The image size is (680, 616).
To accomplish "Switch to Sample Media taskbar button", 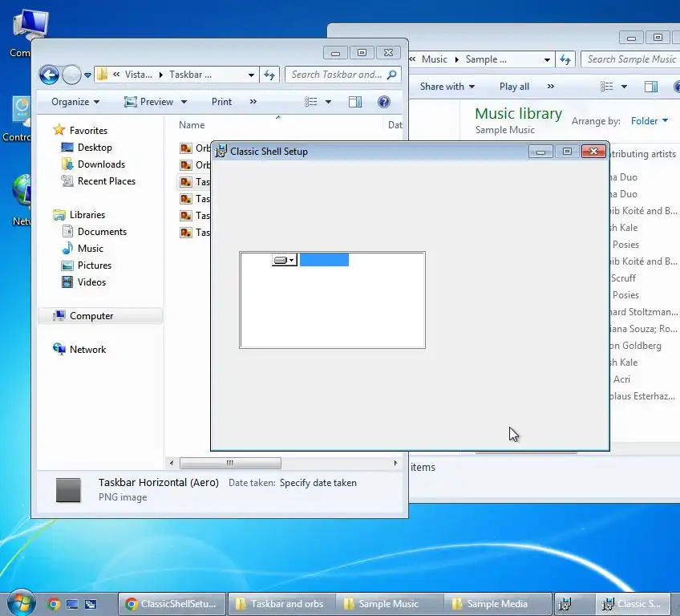I will coord(498,604).
